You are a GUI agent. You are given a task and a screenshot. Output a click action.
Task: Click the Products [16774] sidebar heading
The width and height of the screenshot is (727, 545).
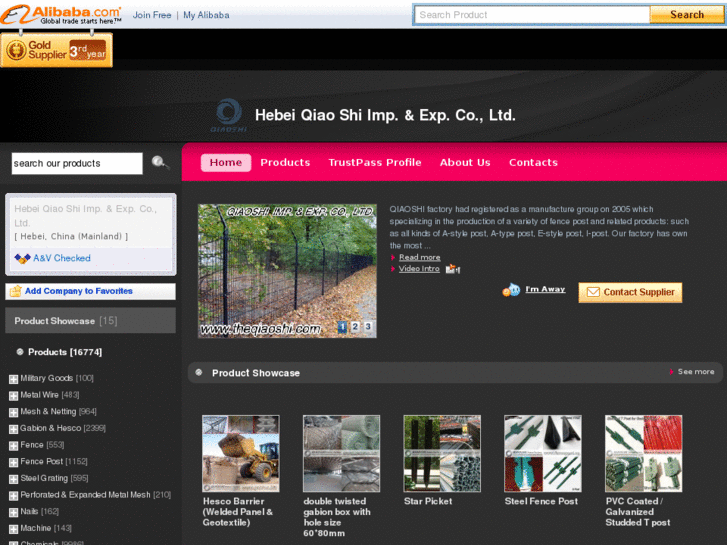[65, 352]
